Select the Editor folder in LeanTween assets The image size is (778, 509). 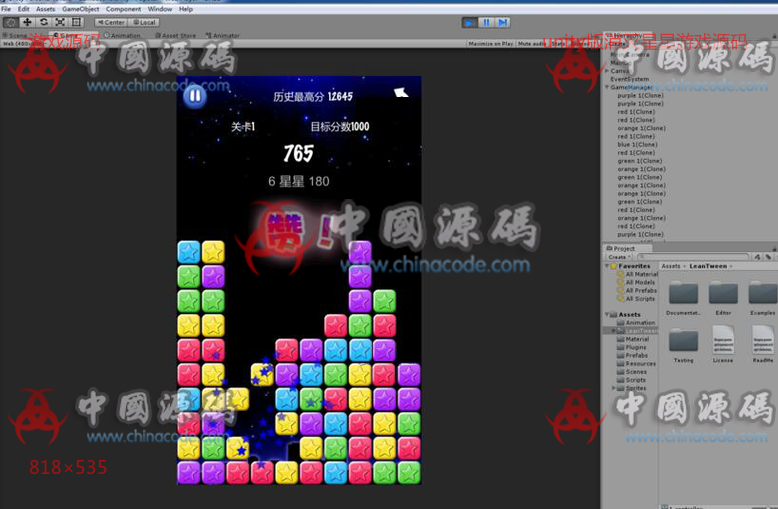(722, 294)
